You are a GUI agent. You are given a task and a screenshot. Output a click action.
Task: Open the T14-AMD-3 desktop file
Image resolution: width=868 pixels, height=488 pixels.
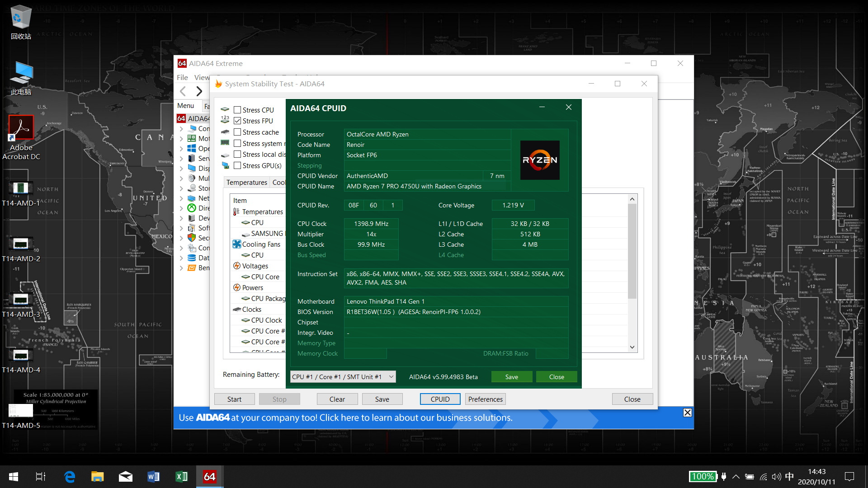pos(21,304)
